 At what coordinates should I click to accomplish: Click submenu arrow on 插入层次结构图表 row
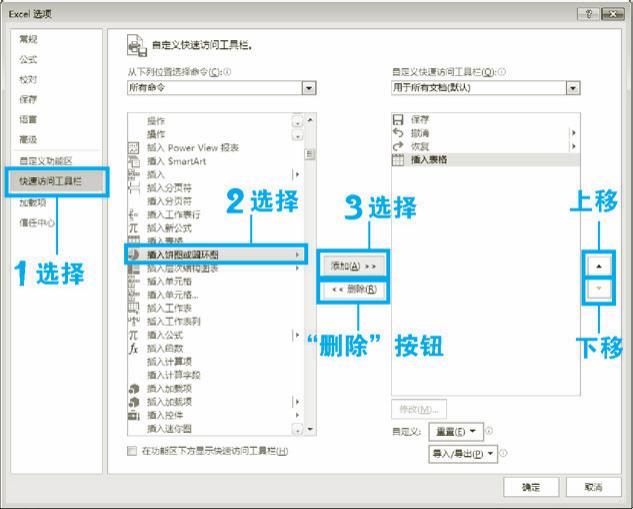click(x=297, y=268)
